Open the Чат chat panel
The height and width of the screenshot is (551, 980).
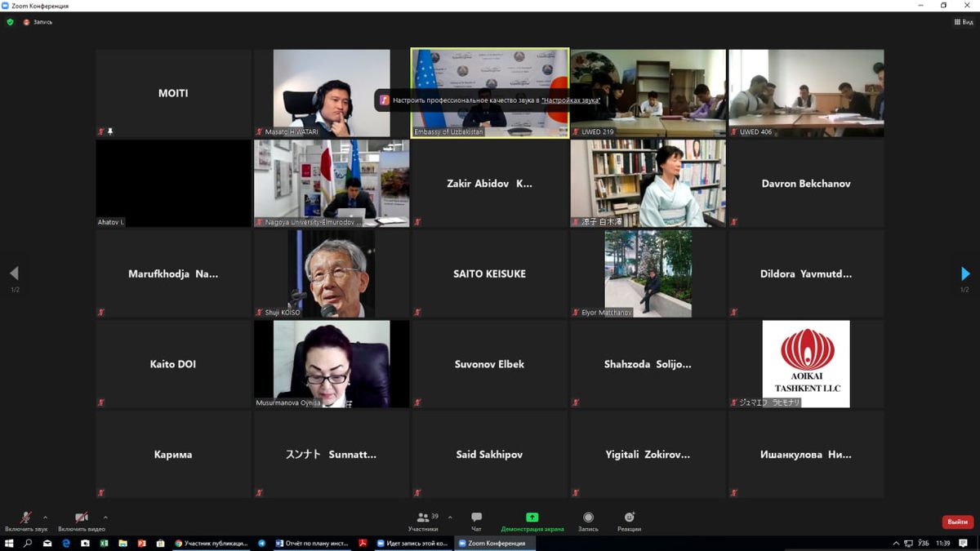point(476,521)
